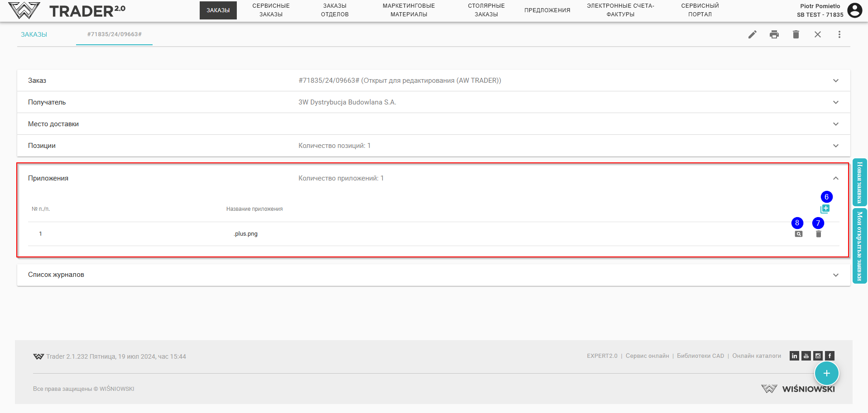Print the order using the printer icon

coord(774,34)
